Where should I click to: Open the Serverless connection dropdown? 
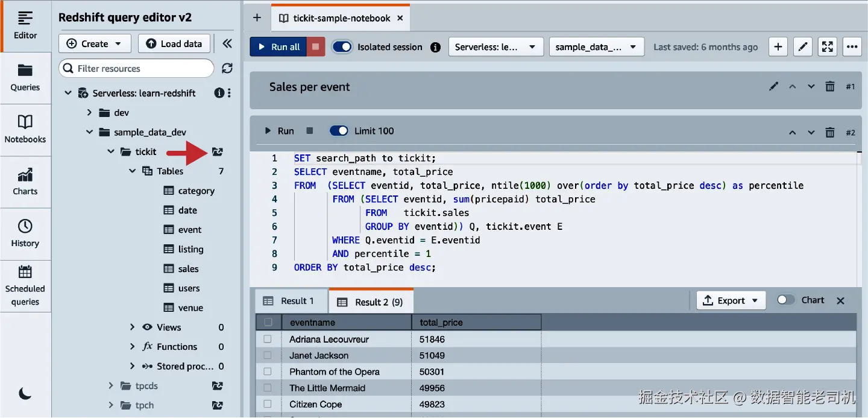pos(495,47)
